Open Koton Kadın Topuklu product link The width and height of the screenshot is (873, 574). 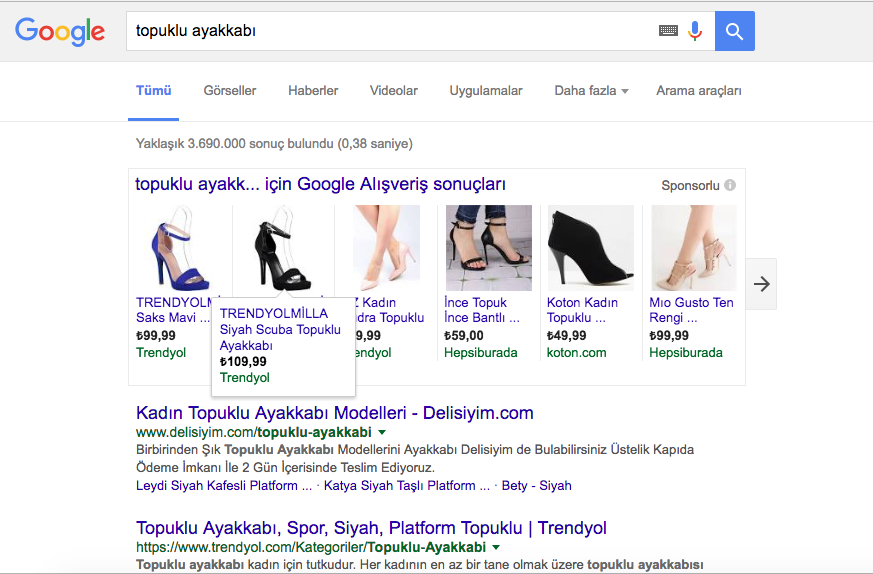pyautogui.click(x=582, y=310)
